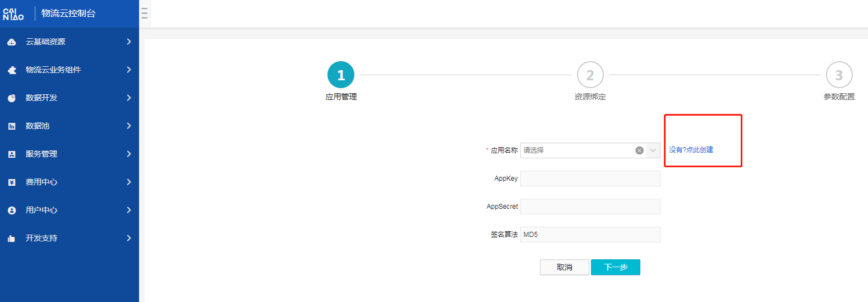
Task: Click step 2 资源绑定 circle
Action: 590,75
